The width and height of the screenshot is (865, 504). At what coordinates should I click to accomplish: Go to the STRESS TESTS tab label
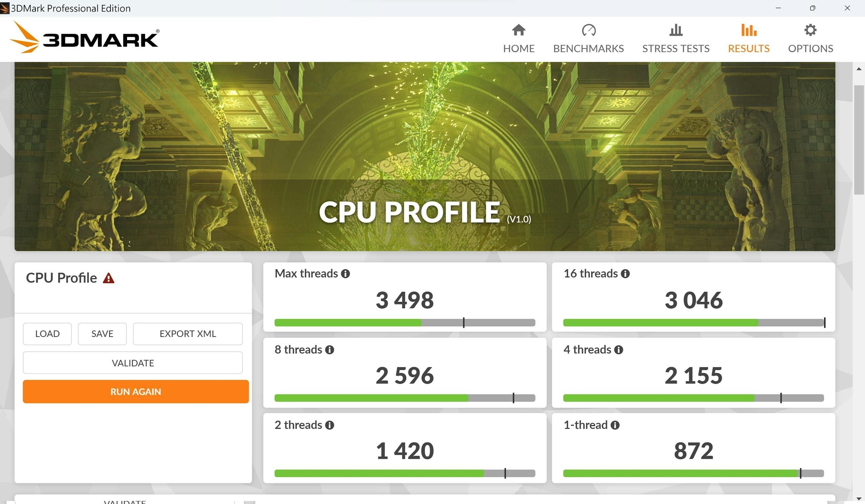point(675,48)
